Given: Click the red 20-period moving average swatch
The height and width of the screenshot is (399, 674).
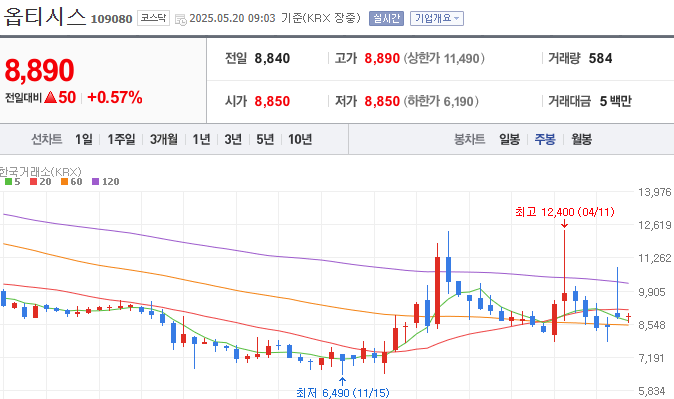Looking at the screenshot, I should coord(34,181).
